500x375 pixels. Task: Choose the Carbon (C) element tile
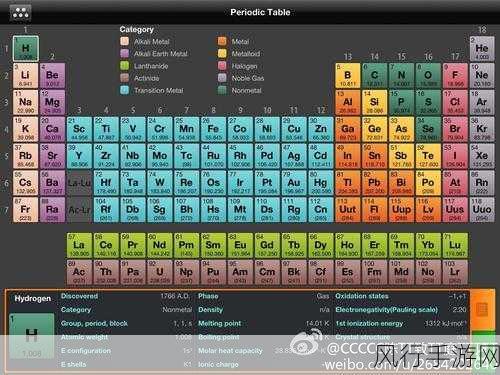[x=374, y=75]
